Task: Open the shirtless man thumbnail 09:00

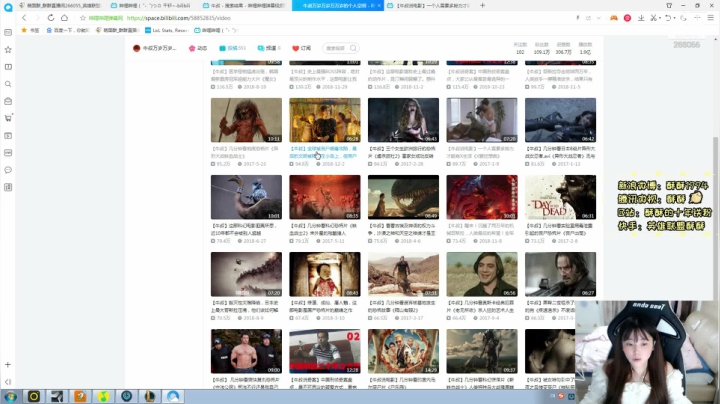Action: 246,351
